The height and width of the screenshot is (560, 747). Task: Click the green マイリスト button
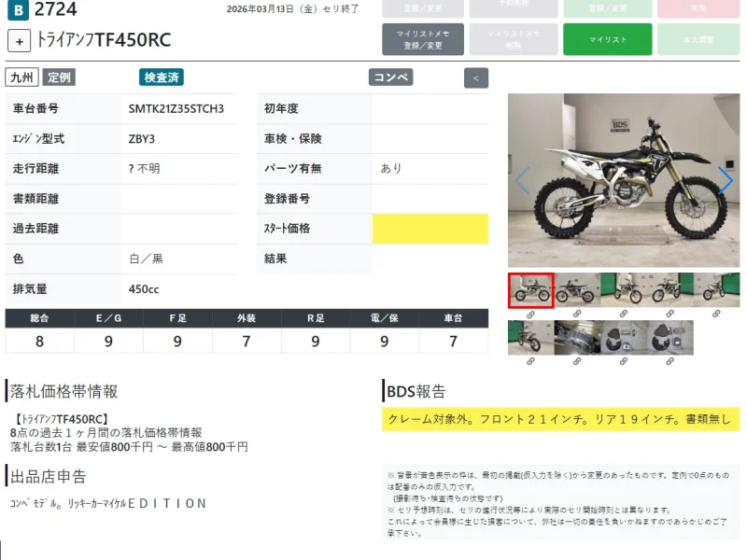coord(608,39)
